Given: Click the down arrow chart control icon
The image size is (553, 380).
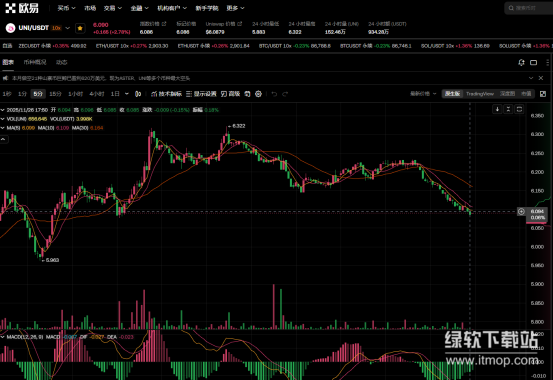Looking at the screenshot, I should [497, 109].
